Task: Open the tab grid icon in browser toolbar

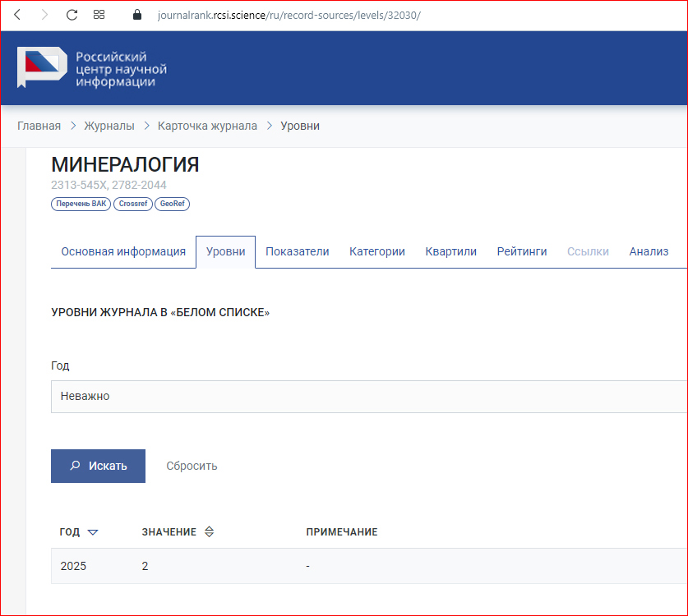Action: click(x=99, y=15)
